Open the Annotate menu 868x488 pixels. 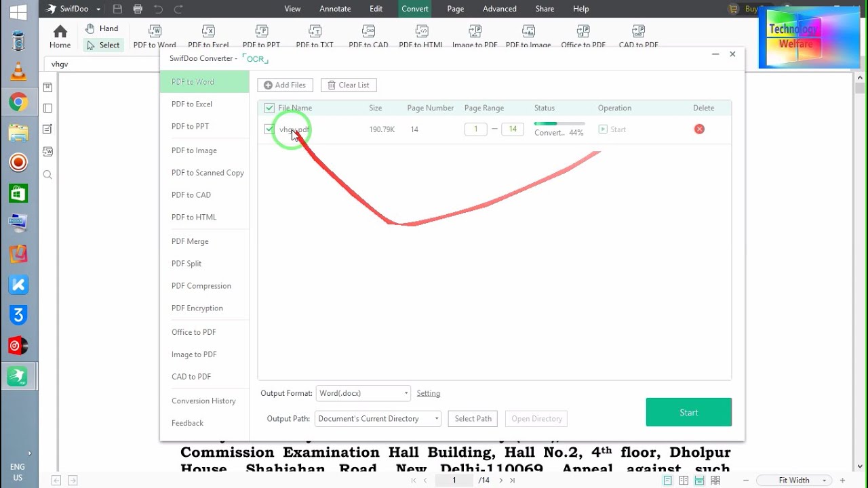[335, 9]
